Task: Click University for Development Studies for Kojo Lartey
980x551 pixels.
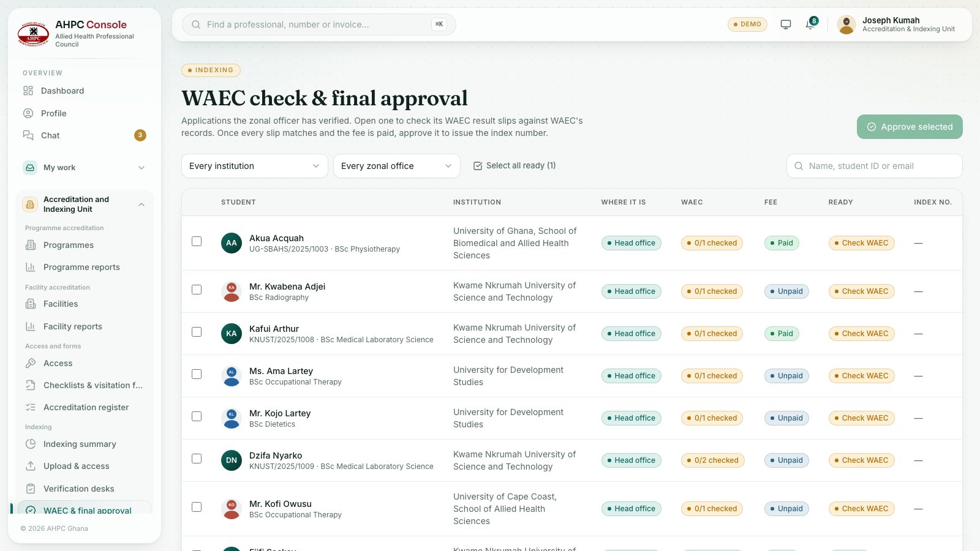Action: pyautogui.click(x=508, y=418)
